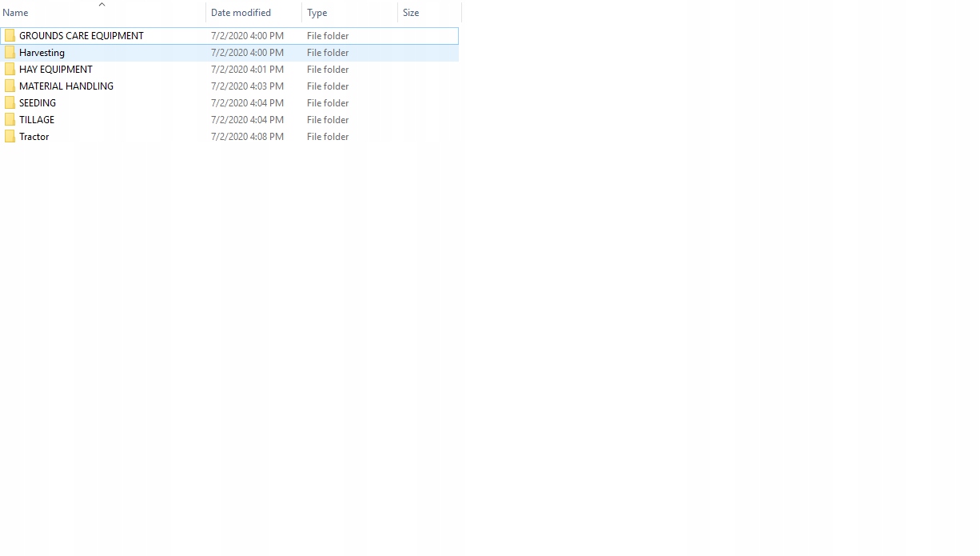This screenshot has height=556, width=980.
Task: Click the SEEDING folder icon
Action: click(x=10, y=102)
